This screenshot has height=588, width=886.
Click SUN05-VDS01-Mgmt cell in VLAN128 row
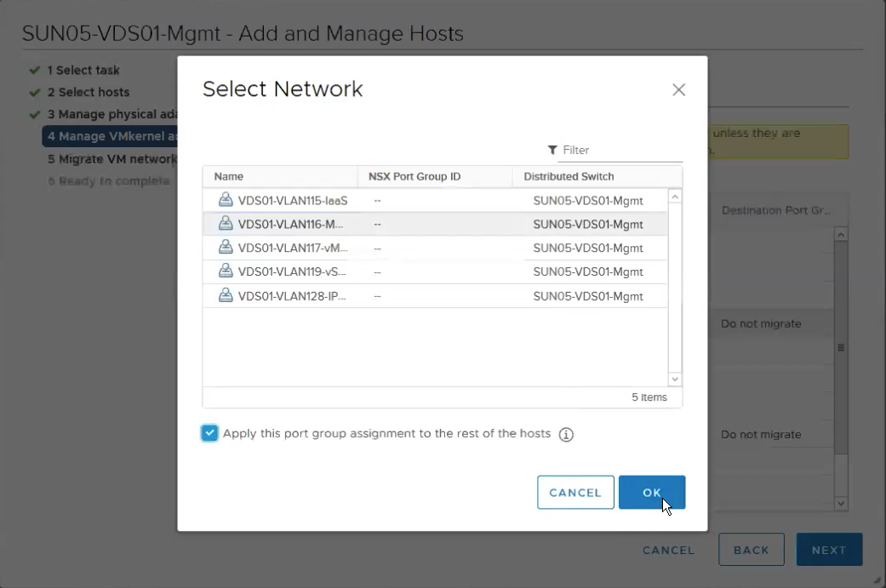pos(587,296)
